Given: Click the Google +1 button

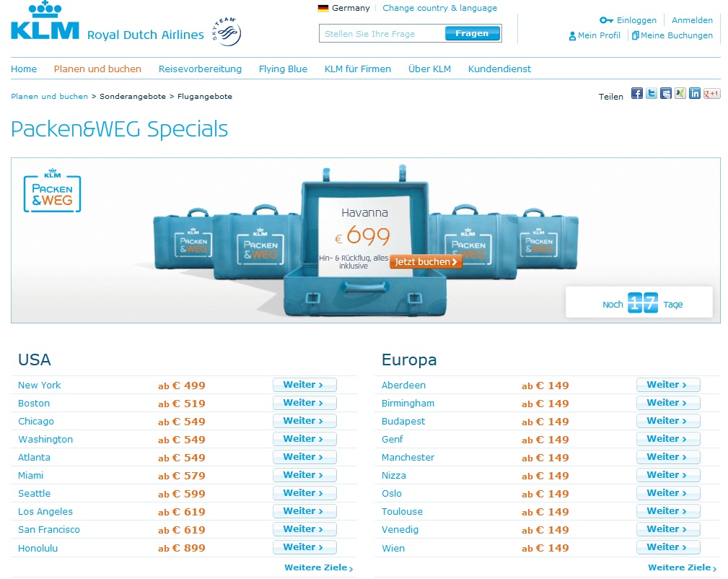Looking at the screenshot, I should click(711, 93).
